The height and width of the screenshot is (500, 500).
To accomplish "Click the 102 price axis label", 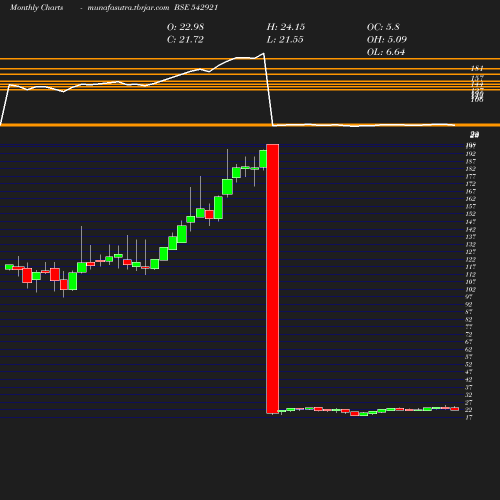I will click(471, 289).
